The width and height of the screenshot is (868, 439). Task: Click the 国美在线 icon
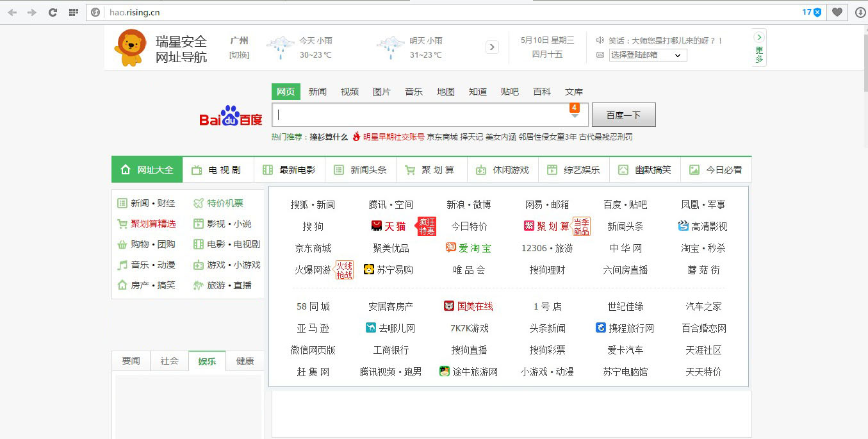click(448, 306)
